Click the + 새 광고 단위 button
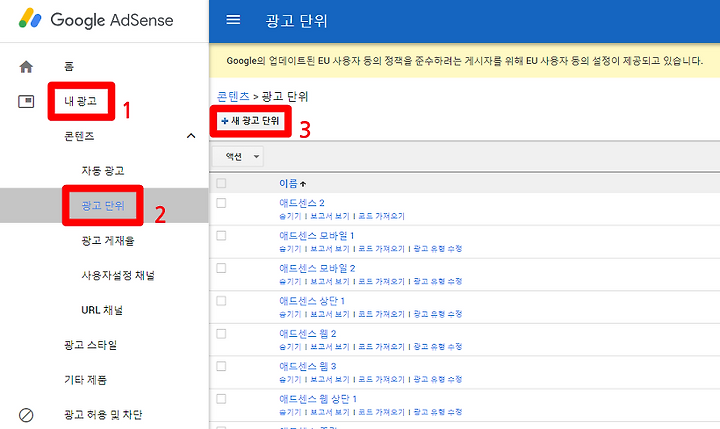Screen dimensions: 720x429 pos(250,121)
